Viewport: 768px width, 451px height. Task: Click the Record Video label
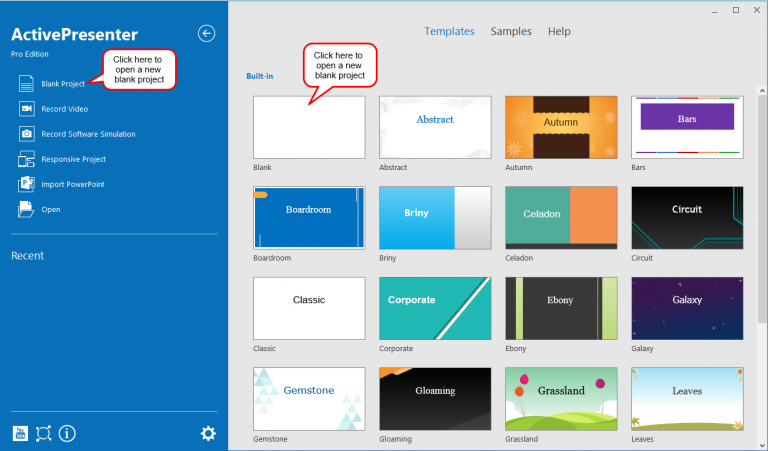[65, 109]
